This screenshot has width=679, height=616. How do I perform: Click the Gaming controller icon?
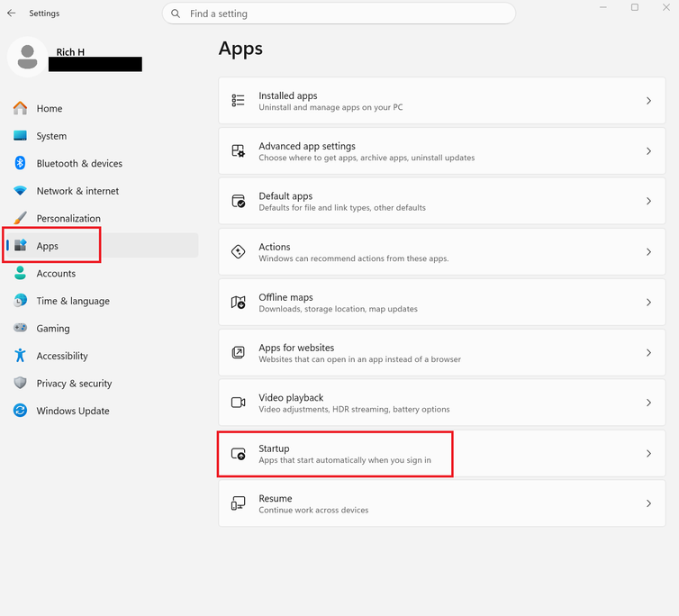coord(20,328)
